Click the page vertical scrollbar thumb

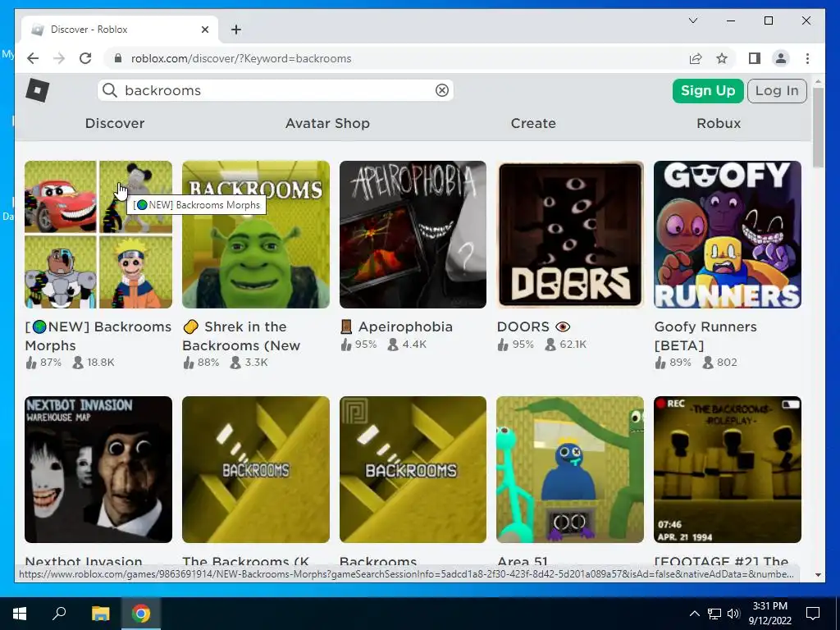818,127
